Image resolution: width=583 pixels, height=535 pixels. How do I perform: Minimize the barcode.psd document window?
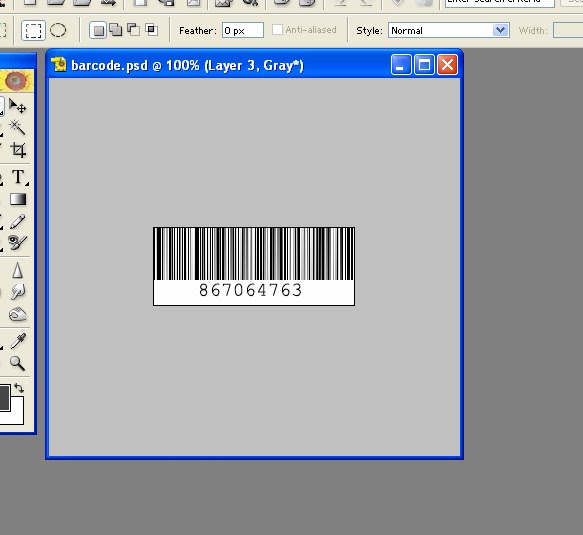pos(401,65)
